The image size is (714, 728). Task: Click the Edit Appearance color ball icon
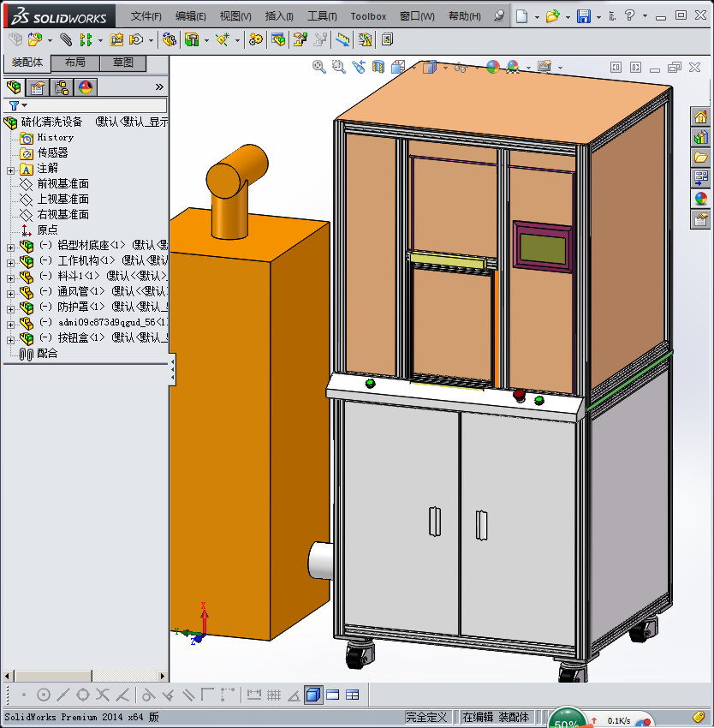coord(491,67)
